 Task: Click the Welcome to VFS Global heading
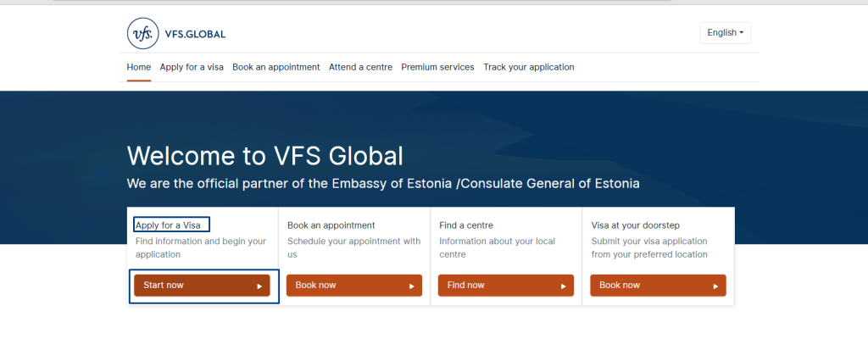[265, 156]
